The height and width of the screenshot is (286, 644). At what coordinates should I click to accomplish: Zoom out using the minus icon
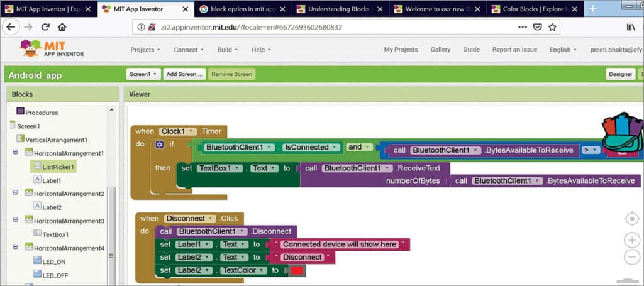click(x=632, y=256)
